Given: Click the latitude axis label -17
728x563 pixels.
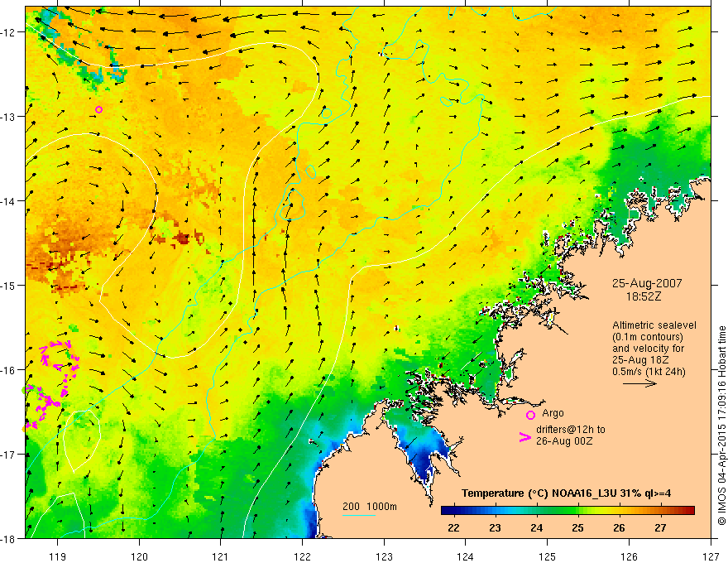Looking at the screenshot, I should click(9, 454).
